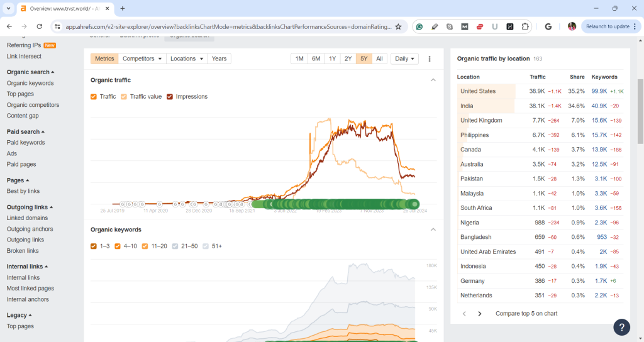Open the three-dot chart options menu
The image size is (644, 342).
click(x=430, y=58)
